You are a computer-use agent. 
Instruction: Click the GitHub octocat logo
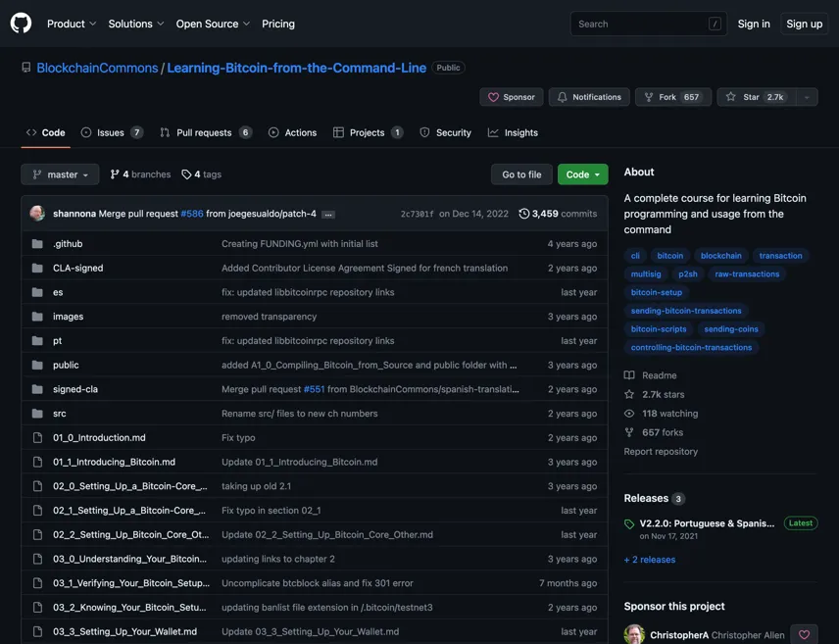point(21,24)
